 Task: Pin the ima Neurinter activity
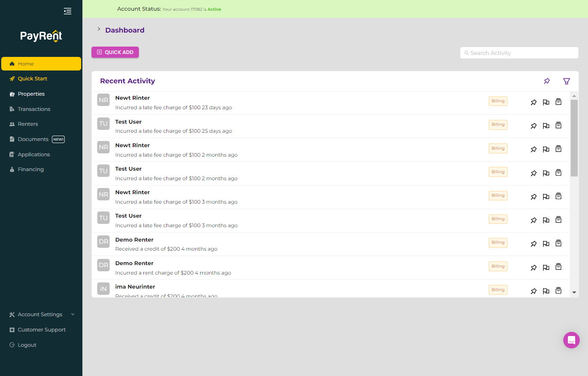534,291
